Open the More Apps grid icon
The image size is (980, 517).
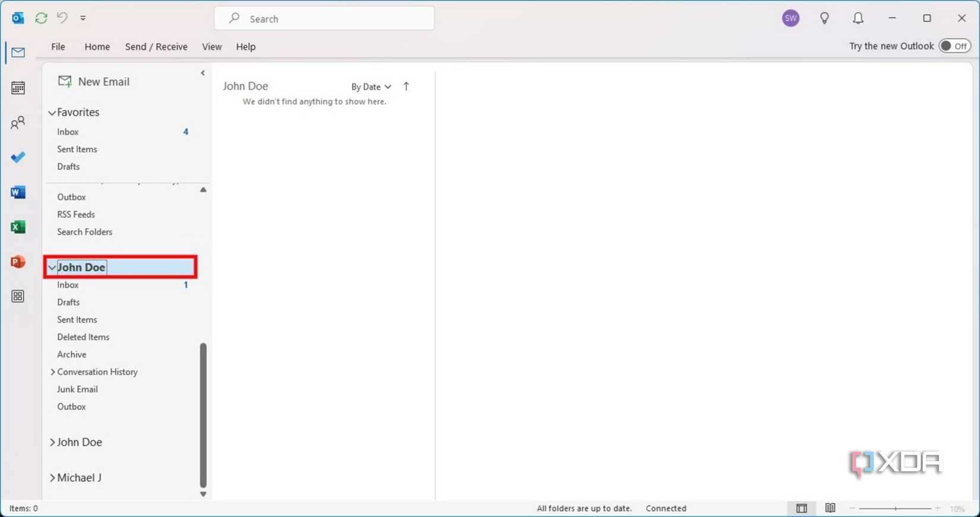[x=18, y=296]
